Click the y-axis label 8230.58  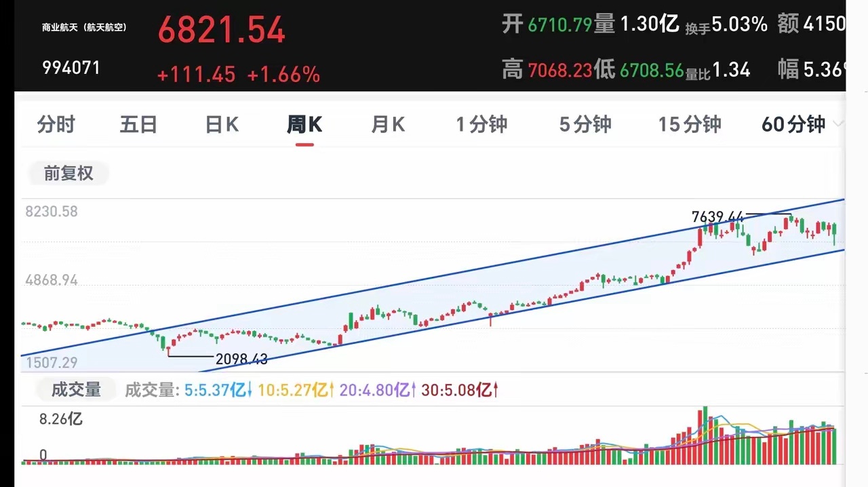coord(52,212)
